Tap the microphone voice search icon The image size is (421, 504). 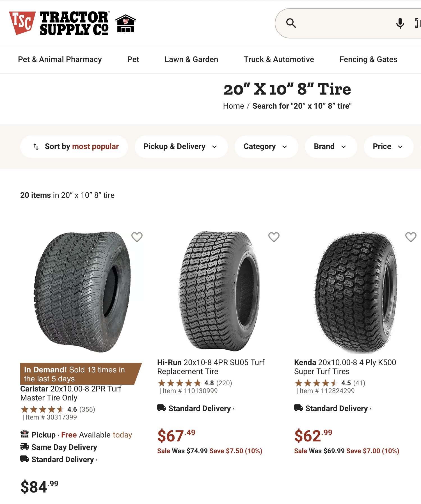tap(400, 23)
